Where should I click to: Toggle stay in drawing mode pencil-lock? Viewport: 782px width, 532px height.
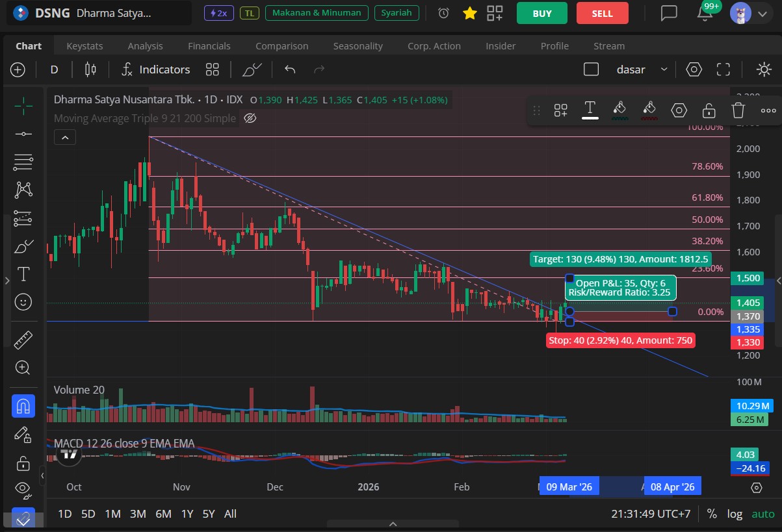[x=23, y=435]
